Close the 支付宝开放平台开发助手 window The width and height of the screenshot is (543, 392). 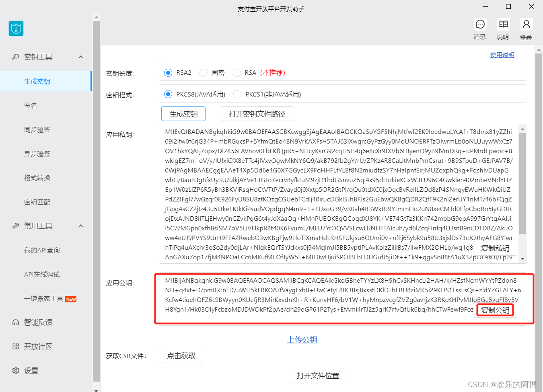click(x=531, y=6)
